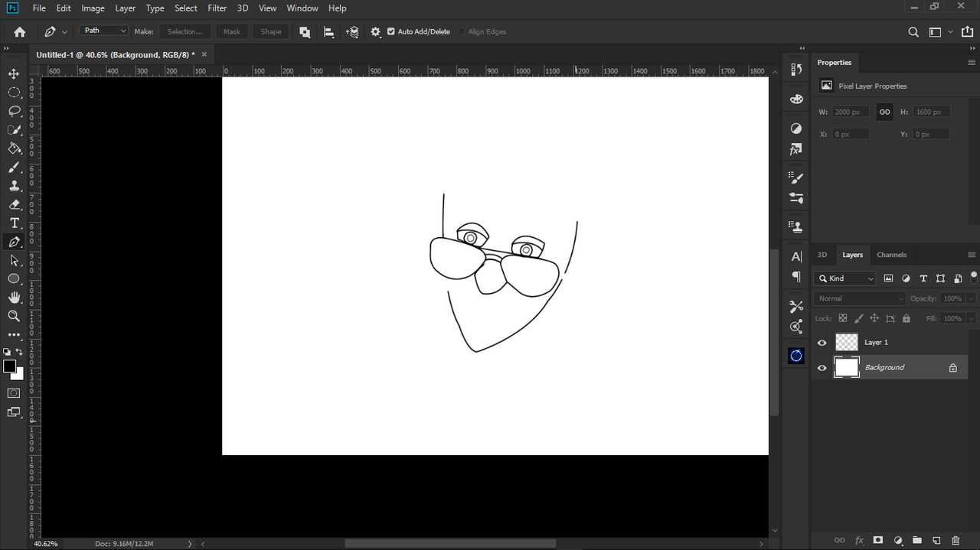Select the Hand tool
Viewport: 980px width, 550px height.
click(14, 298)
